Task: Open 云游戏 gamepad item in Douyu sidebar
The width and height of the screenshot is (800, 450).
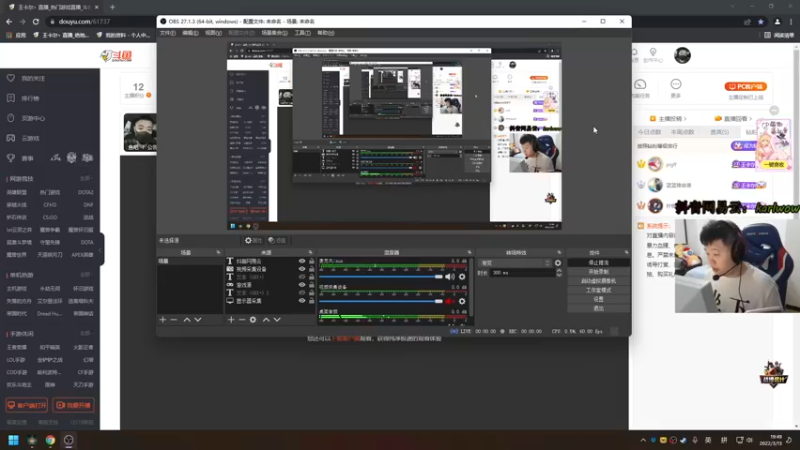Action: [23, 138]
